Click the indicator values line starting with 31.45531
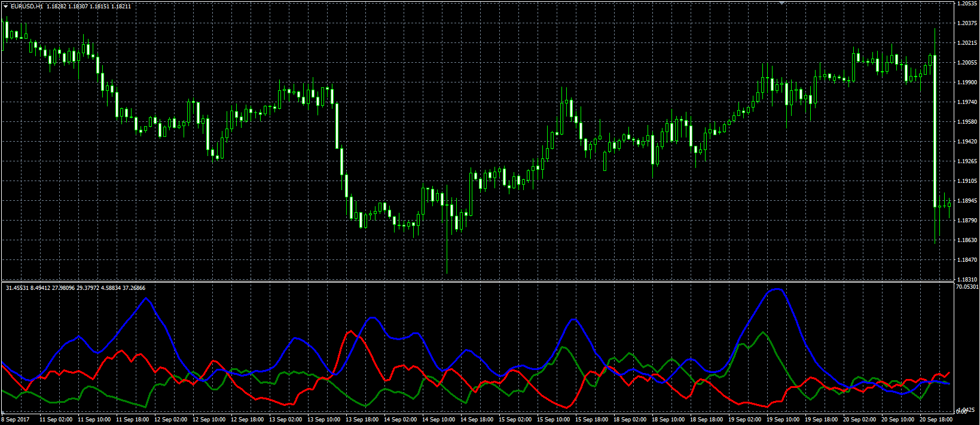Image resolution: width=980 pixels, height=425 pixels. (x=75, y=288)
